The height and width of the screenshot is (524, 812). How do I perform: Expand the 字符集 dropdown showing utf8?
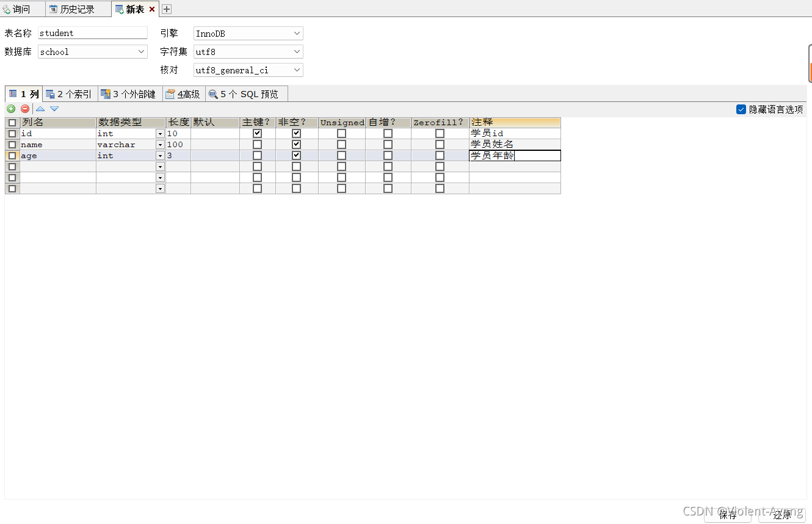click(x=248, y=52)
